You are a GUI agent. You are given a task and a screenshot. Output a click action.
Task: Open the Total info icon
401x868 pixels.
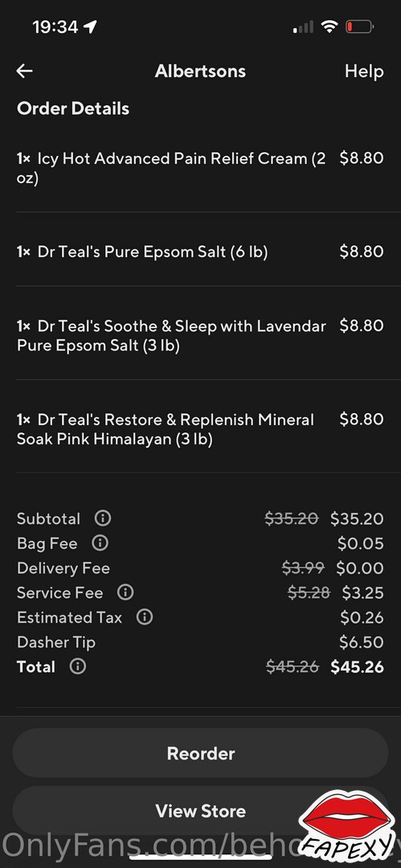[77, 666]
